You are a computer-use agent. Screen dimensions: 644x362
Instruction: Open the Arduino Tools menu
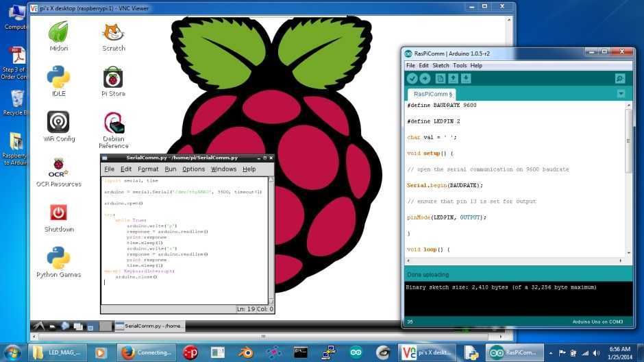[460, 65]
